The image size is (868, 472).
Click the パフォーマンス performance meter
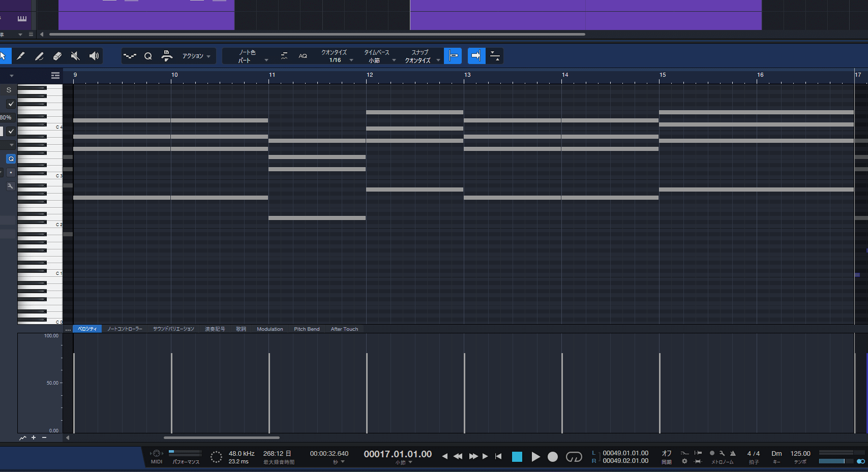tap(186, 452)
